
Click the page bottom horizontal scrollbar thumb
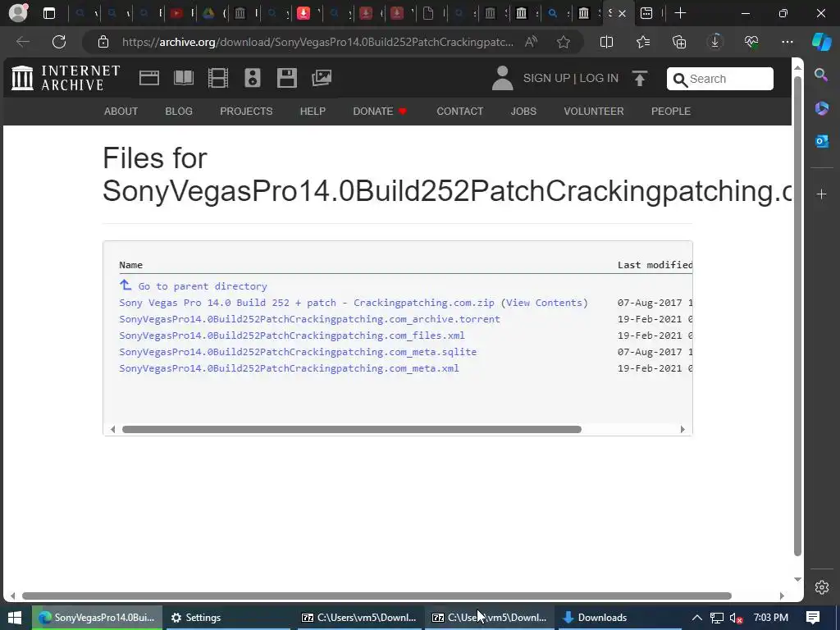pos(377,596)
